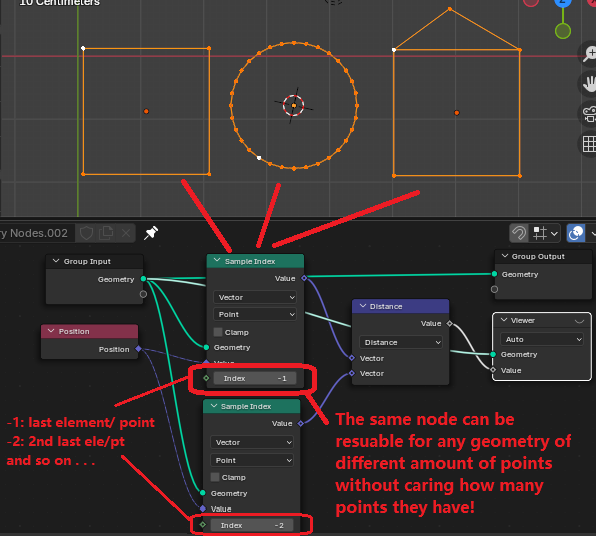
Task: Open the Distance operation dropdown
Action: [401, 342]
